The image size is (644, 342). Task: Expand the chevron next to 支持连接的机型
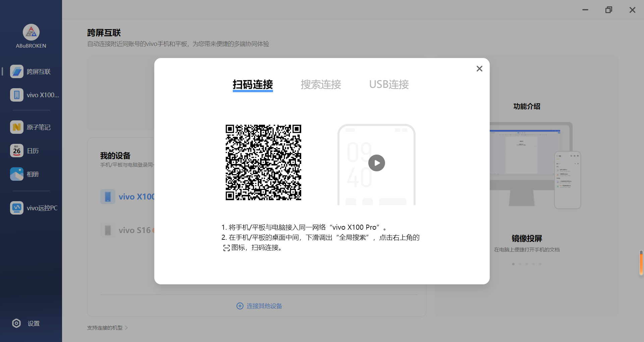126,328
